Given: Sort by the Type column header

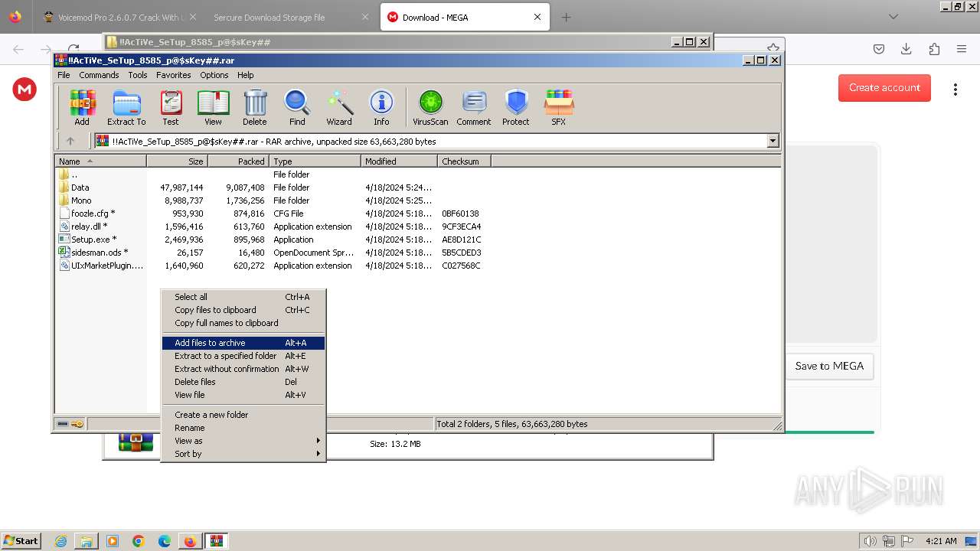Looking at the screenshot, I should point(315,161).
